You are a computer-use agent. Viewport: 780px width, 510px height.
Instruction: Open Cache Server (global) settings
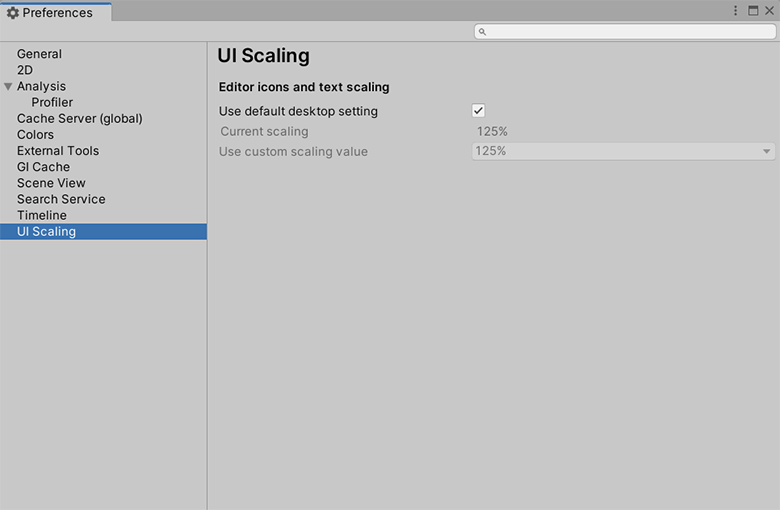tap(79, 118)
